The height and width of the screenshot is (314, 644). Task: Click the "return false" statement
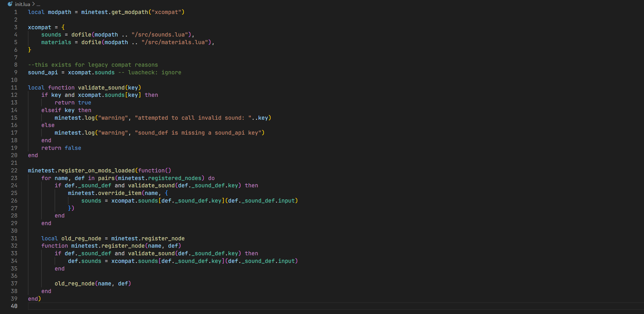61,148
